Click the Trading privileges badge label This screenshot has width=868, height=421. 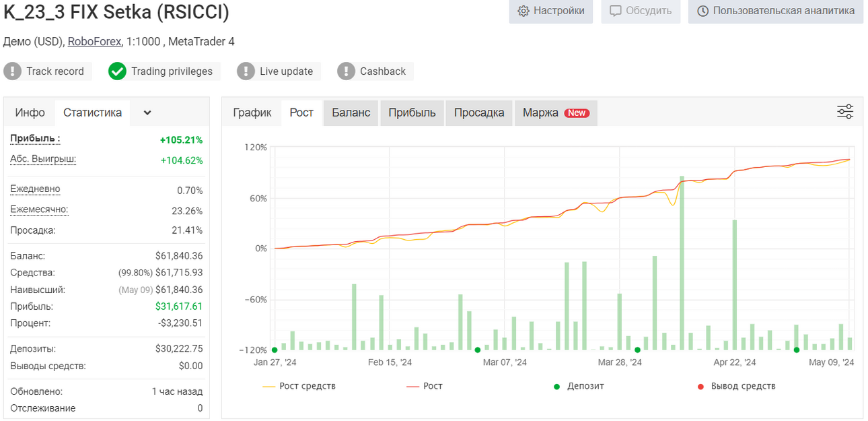(x=172, y=71)
